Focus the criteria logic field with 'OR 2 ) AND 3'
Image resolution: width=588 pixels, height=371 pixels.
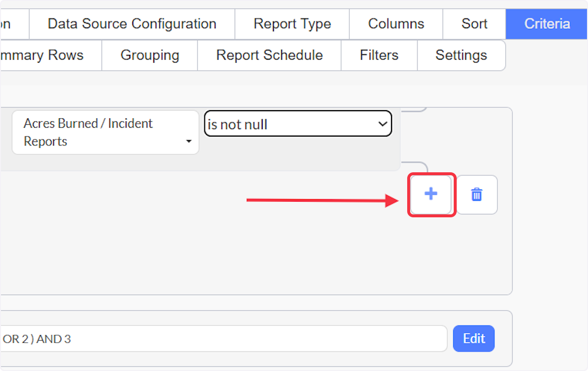pyautogui.click(x=223, y=339)
